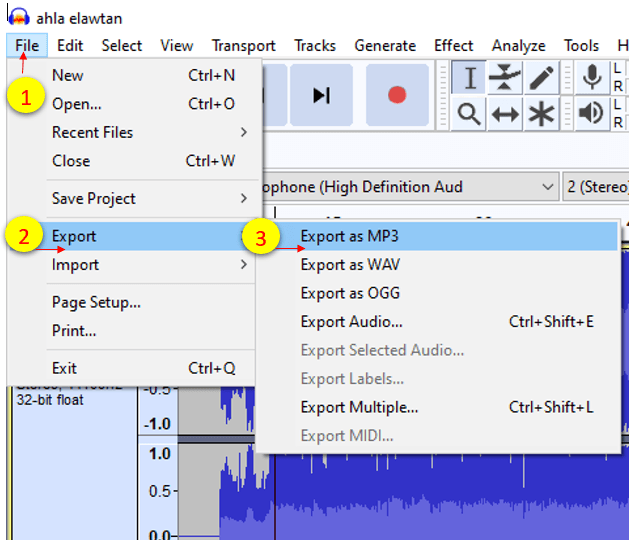Click the speaker playback meter icon
Image resolution: width=631 pixels, height=544 pixels.
click(592, 114)
